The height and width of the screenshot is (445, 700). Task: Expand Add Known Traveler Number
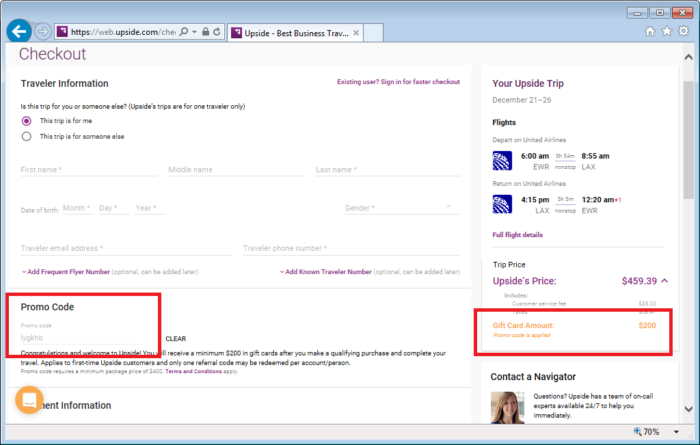pyautogui.click(x=326, y=272)
